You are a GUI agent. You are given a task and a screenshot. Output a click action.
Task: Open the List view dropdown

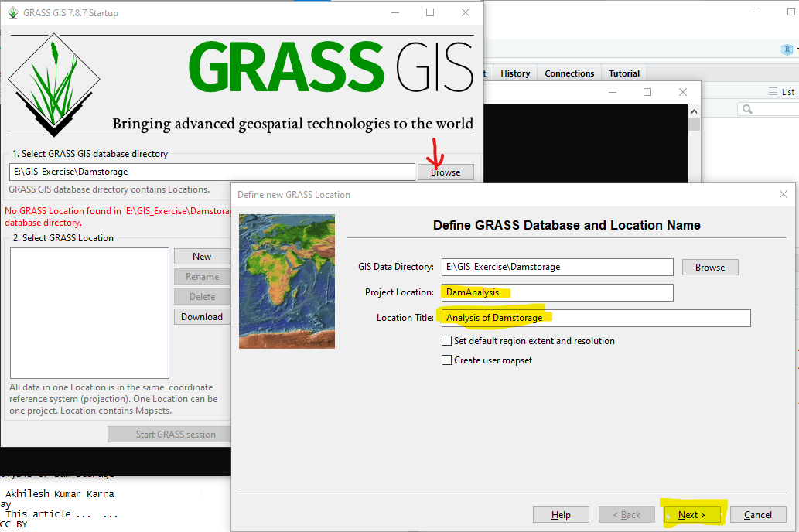pos(782,91)
